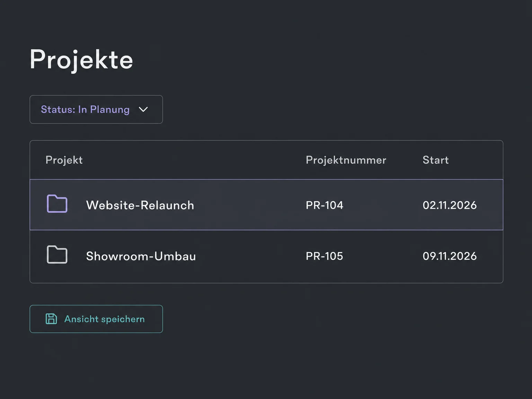Click the folder icon beside Website-Relaunch

(57, 204)
